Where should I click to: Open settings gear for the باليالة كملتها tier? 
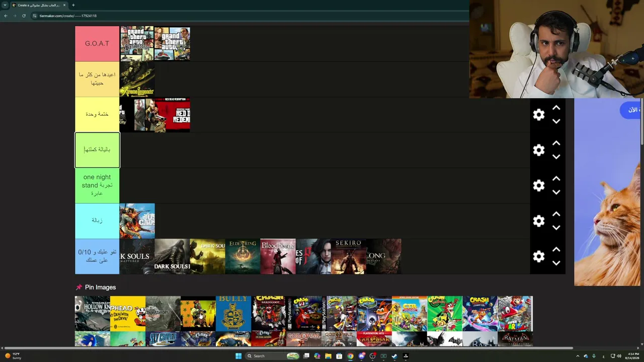pos(539,150)
